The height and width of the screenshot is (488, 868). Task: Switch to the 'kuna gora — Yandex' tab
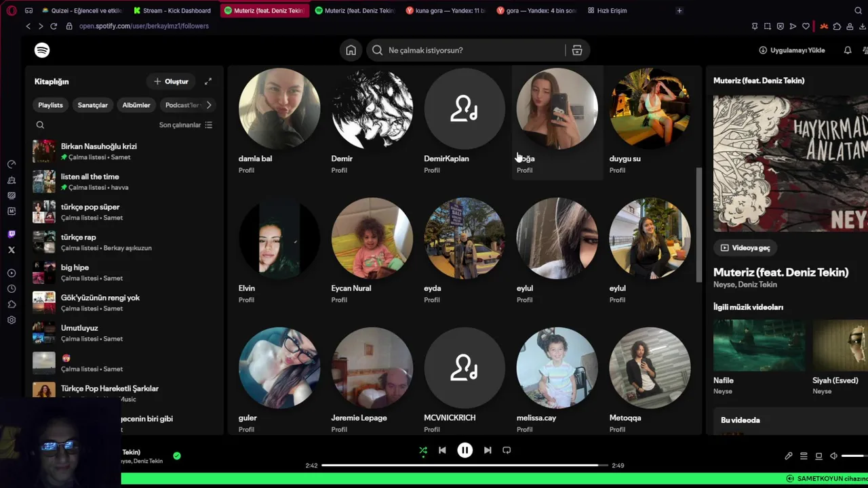(x=445, y=11)
